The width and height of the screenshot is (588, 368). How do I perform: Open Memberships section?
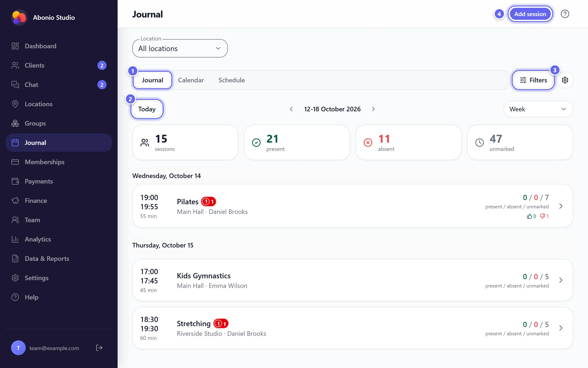[59, 162]
